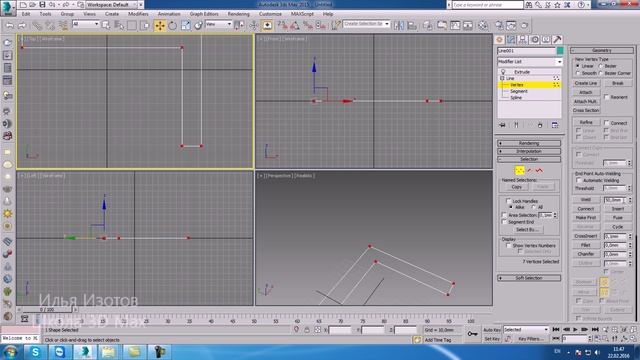640x360 pixels.
Task: Open the Graph Editors menu
Action: point(204,14)
